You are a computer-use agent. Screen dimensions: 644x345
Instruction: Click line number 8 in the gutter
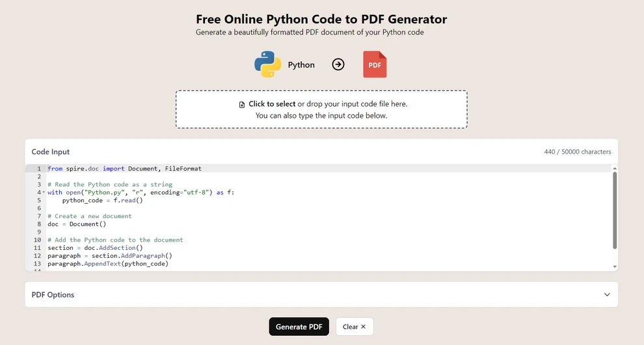[x=39, y=224]
